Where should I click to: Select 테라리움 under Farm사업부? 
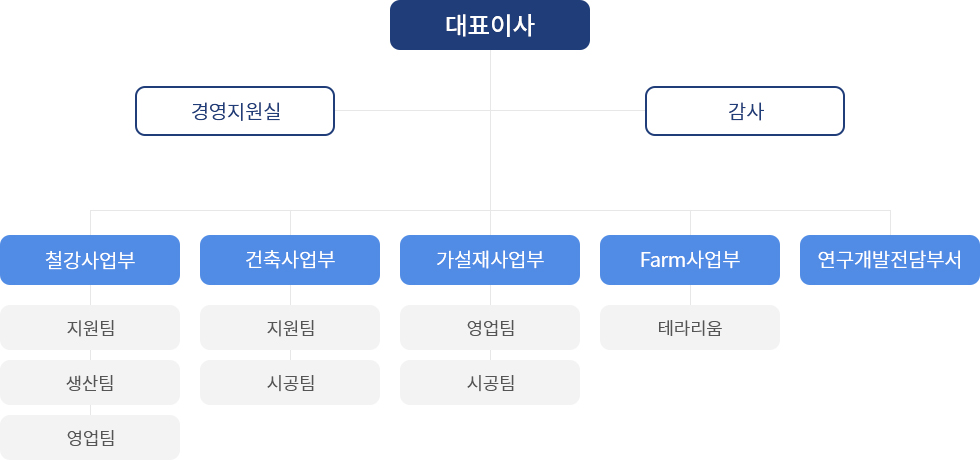(690, 328)
